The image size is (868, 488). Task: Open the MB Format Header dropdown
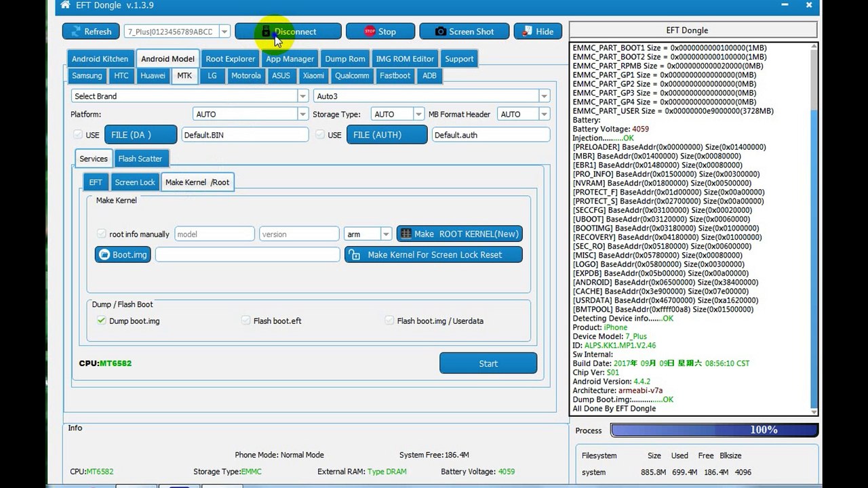click(x=545, y=115)
